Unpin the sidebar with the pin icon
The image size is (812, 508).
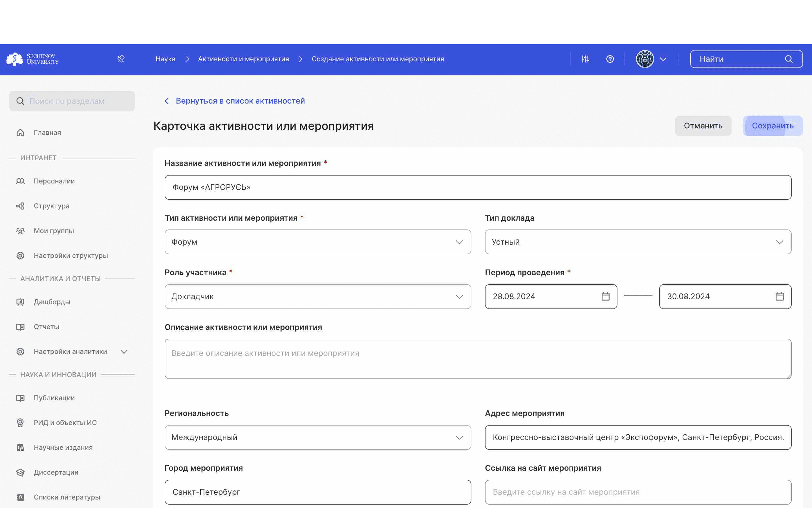121,59
